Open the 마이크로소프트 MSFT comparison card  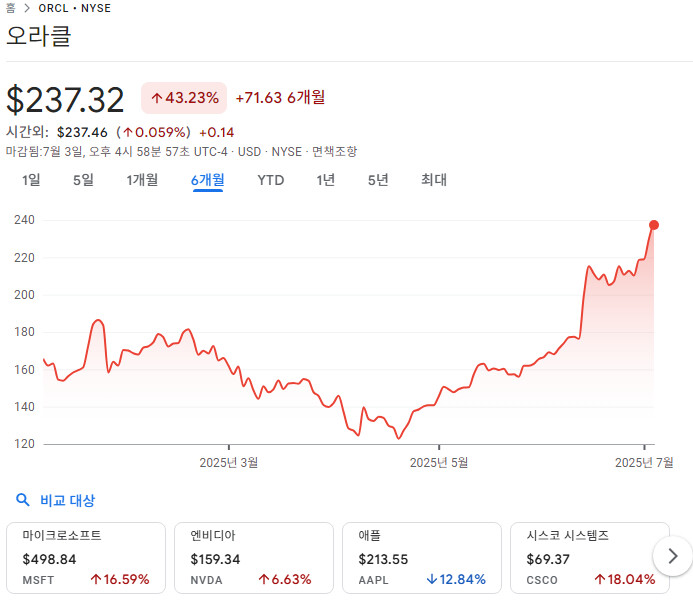[86, 558]
